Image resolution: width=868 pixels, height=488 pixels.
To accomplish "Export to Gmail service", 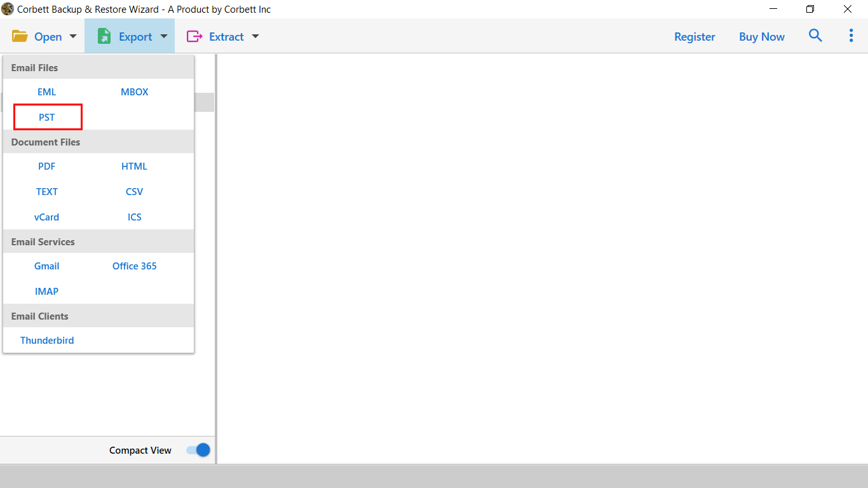I will coord(47,266).
